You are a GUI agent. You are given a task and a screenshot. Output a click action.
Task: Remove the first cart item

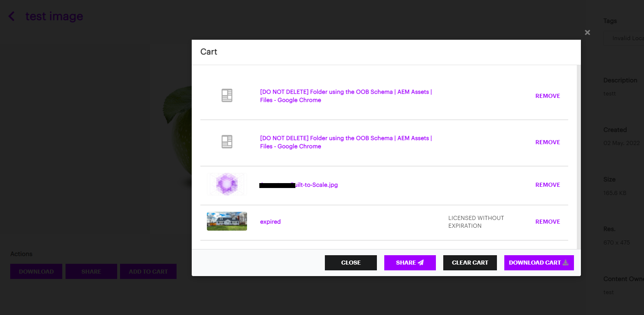coord(547,96)
